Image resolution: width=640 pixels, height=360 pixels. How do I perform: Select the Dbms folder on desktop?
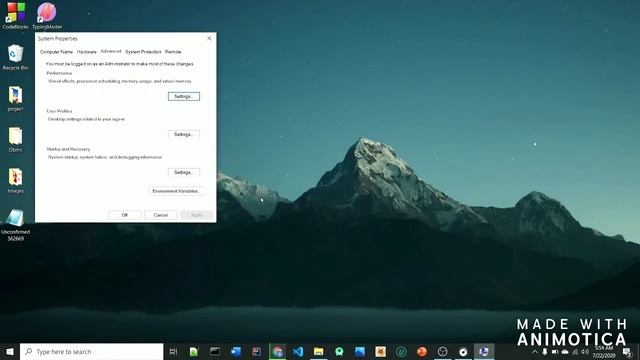15,139
